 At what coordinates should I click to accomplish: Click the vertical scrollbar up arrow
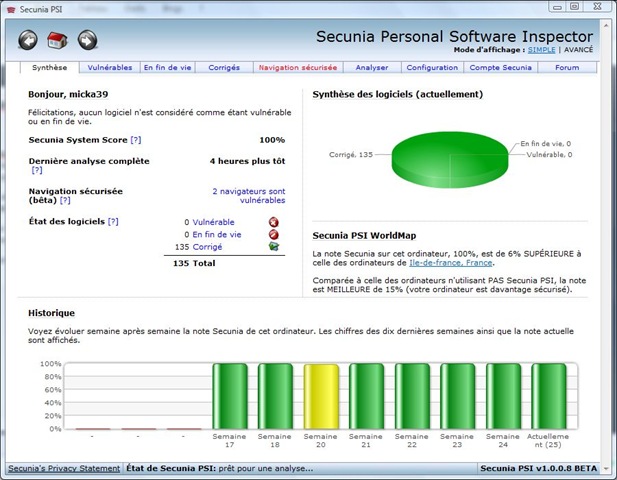coord(606,26)
